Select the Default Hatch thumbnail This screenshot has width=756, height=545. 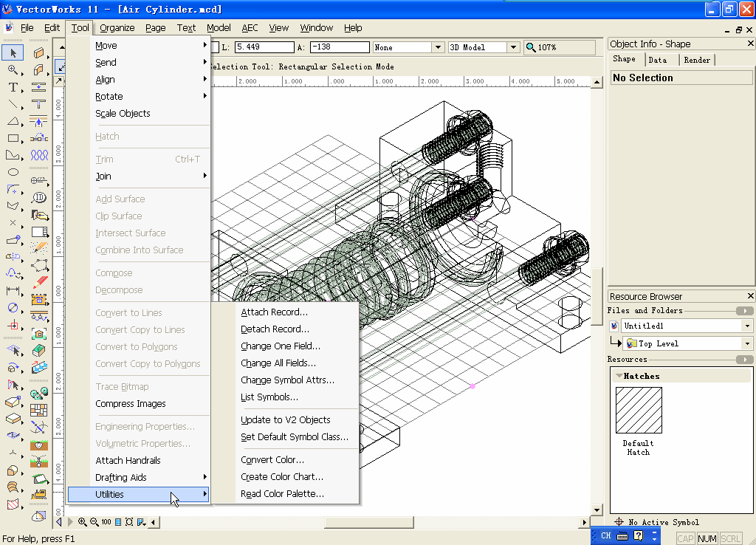(639, 411)
